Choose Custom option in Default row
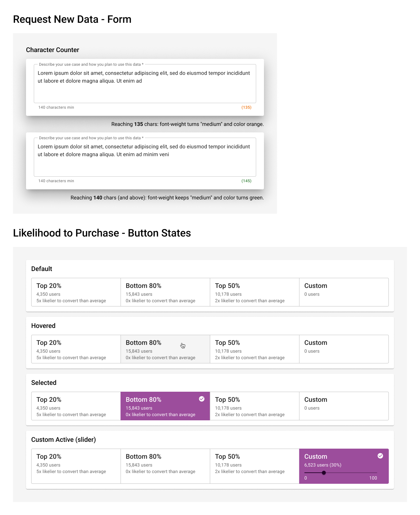 pos(344,292)
